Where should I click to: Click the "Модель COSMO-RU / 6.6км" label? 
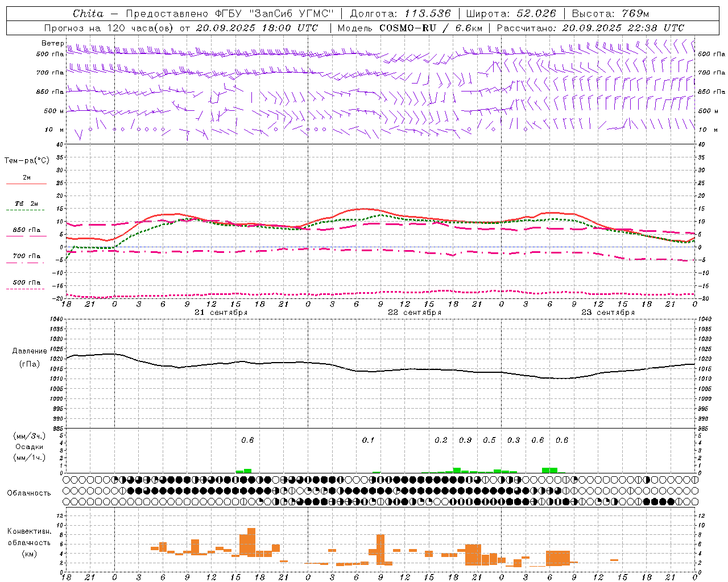(410, 28)
